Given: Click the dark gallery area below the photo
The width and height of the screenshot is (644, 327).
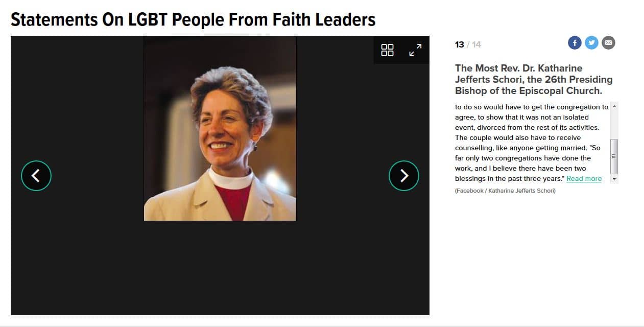Looking at the screenshot, I should click(x=220, y=268).
